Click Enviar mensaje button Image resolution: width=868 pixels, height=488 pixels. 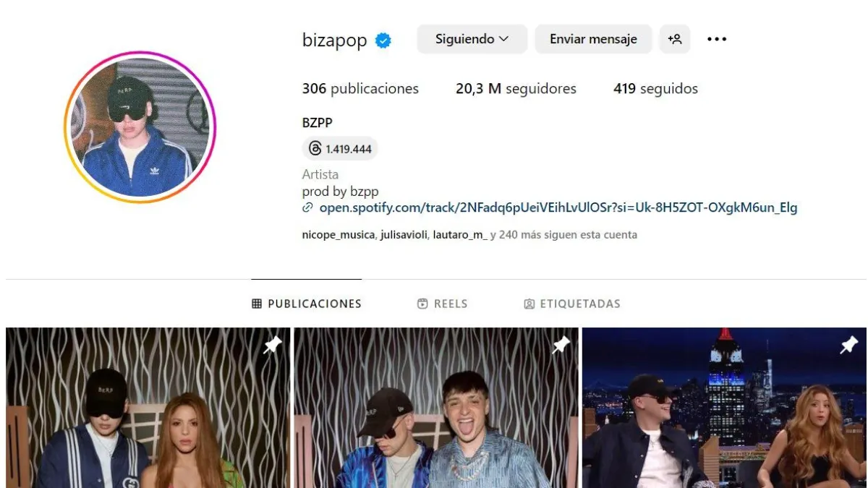[593, 39]
